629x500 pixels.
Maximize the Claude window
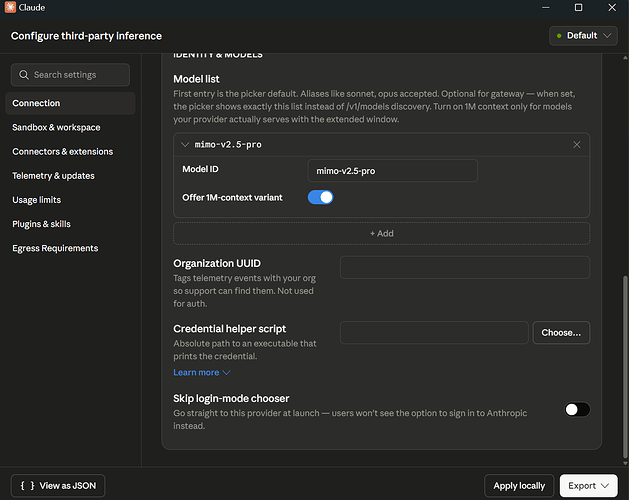[578, 7]
